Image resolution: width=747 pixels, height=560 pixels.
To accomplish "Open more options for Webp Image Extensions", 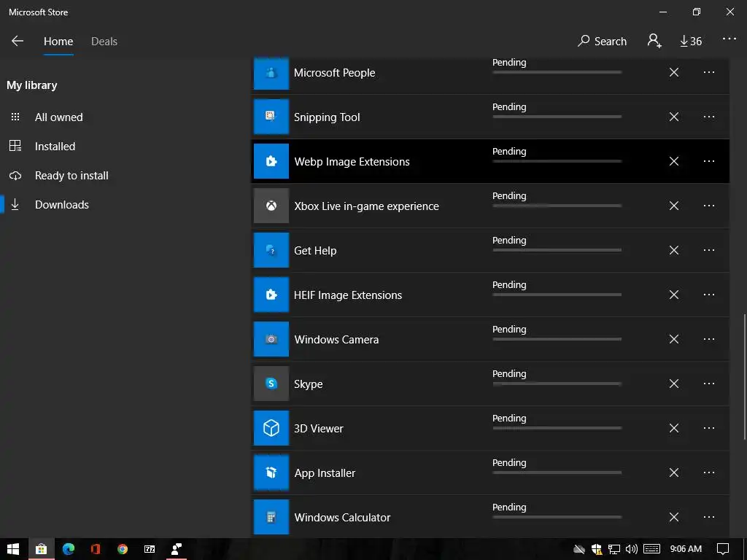I will tap(709, 161).
